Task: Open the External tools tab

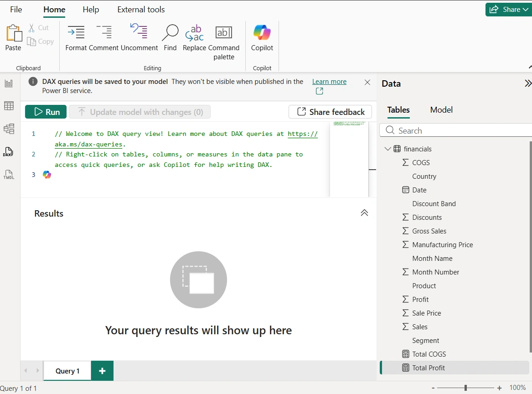Action: 141,10
